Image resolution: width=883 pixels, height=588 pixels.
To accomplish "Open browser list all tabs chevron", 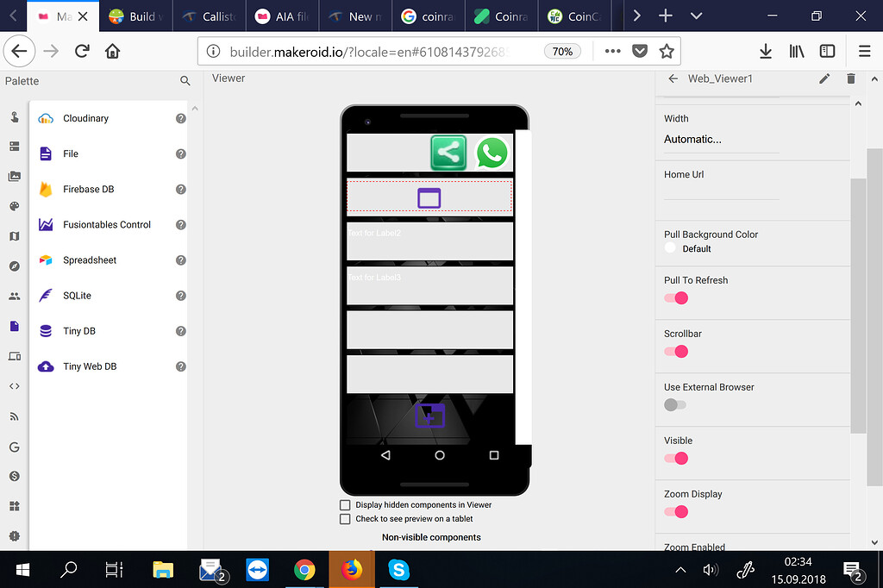I will click(696, 16).
